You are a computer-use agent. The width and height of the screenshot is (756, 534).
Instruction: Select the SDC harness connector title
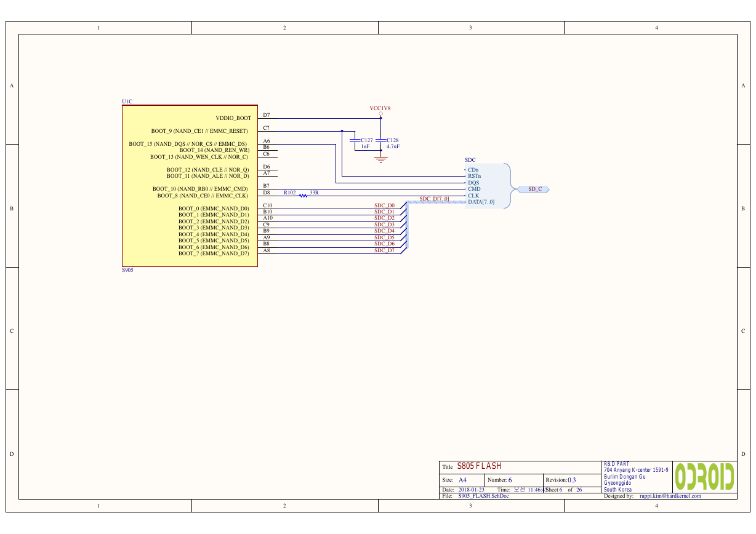tap(470, 160)
